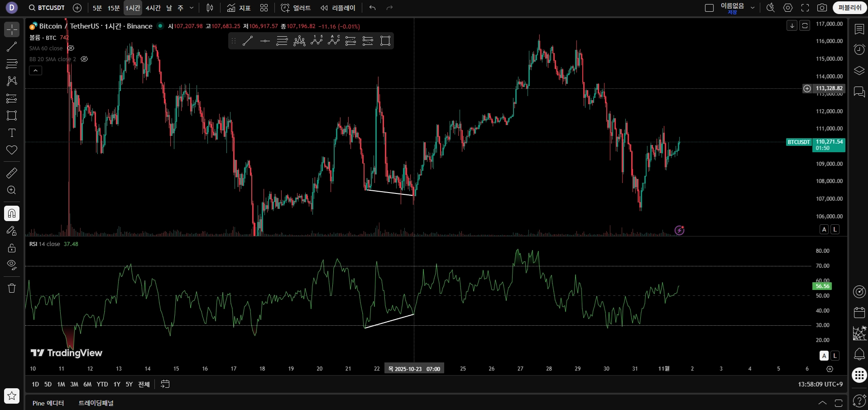
Task: Set the date range to 1M
Action: 61,384
